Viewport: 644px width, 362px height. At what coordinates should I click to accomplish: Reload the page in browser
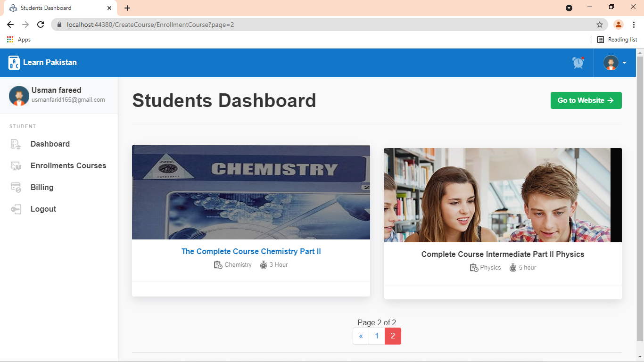[x=41, y=25]
